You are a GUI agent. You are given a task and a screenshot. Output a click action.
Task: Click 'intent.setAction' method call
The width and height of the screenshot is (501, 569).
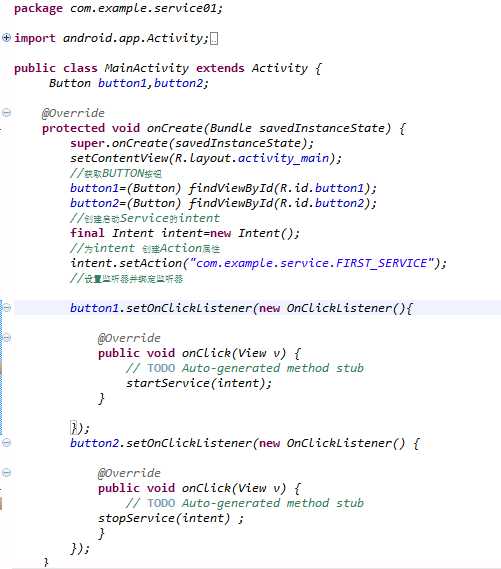tap(126, 263)
